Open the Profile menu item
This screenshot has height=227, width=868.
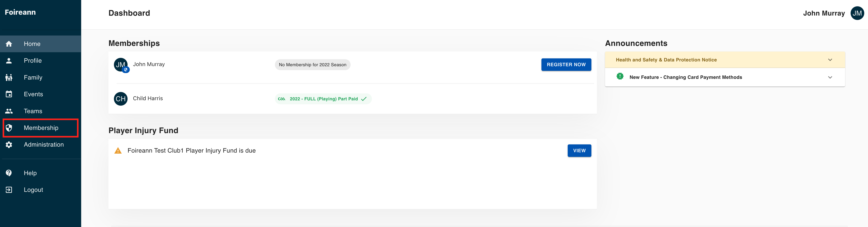[40, 61]
